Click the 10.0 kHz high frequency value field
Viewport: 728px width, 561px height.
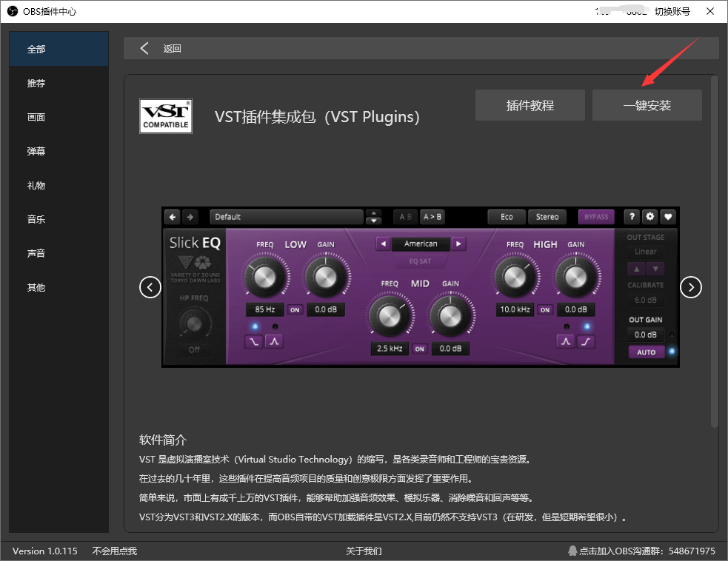click(x=515, y=309)
